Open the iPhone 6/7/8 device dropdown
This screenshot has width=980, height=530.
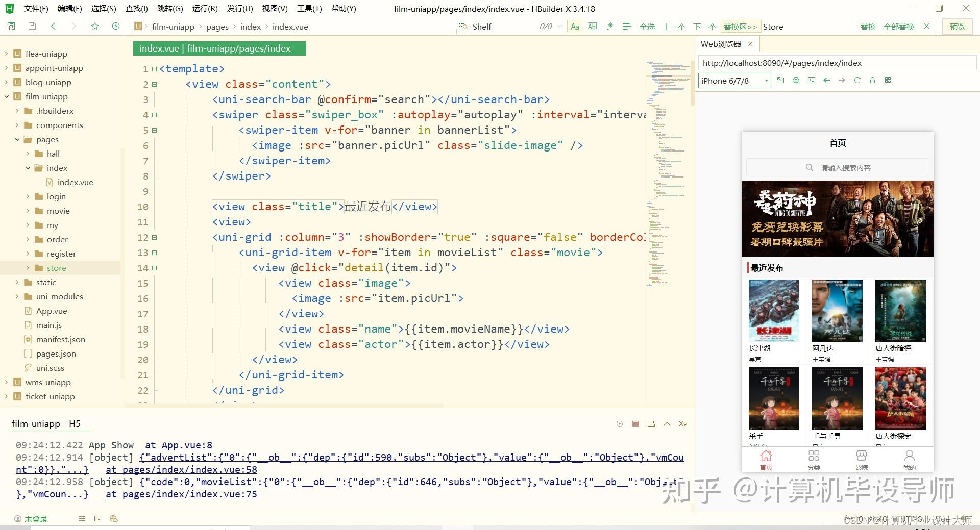[x=766, y=80]
